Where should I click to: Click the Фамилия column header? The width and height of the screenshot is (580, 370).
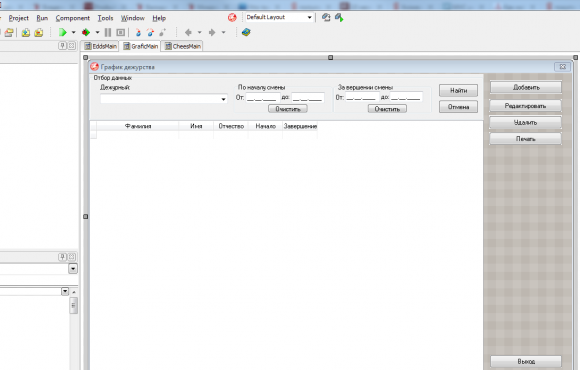click(138, 126)
